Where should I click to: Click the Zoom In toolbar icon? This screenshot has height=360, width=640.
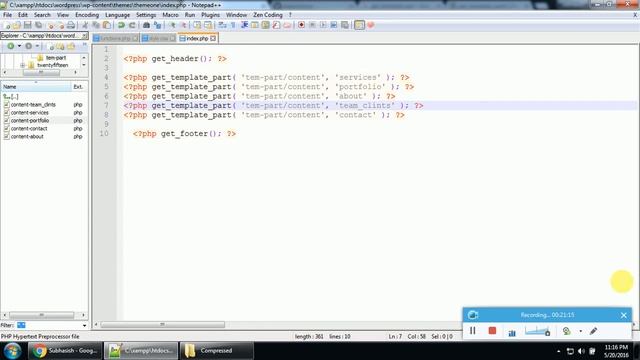coord(172,25)
